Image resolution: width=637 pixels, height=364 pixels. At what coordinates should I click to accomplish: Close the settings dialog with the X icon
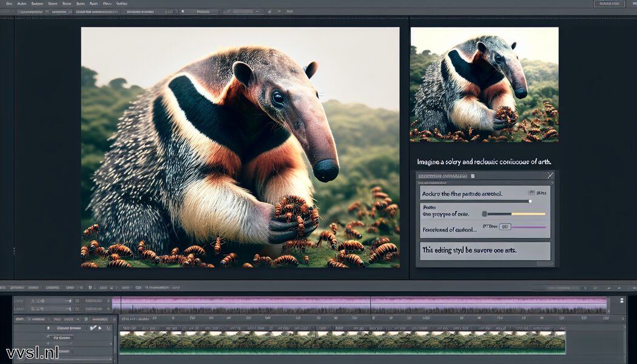[550, 175]
